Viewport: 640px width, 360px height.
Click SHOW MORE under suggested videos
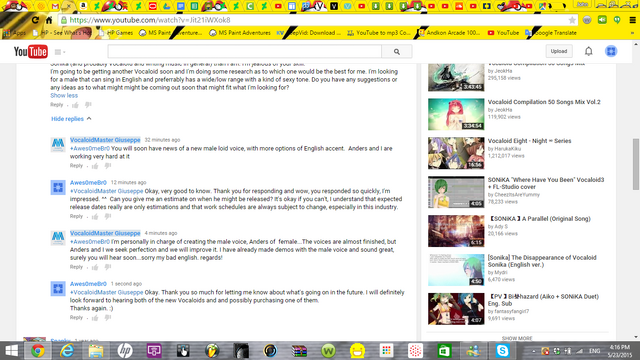click(517, 338)
